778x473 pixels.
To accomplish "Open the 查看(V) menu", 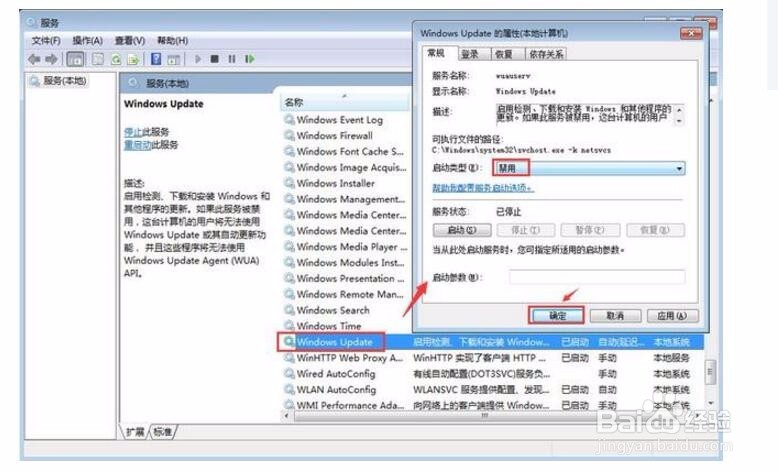I will tap(130, 41).
